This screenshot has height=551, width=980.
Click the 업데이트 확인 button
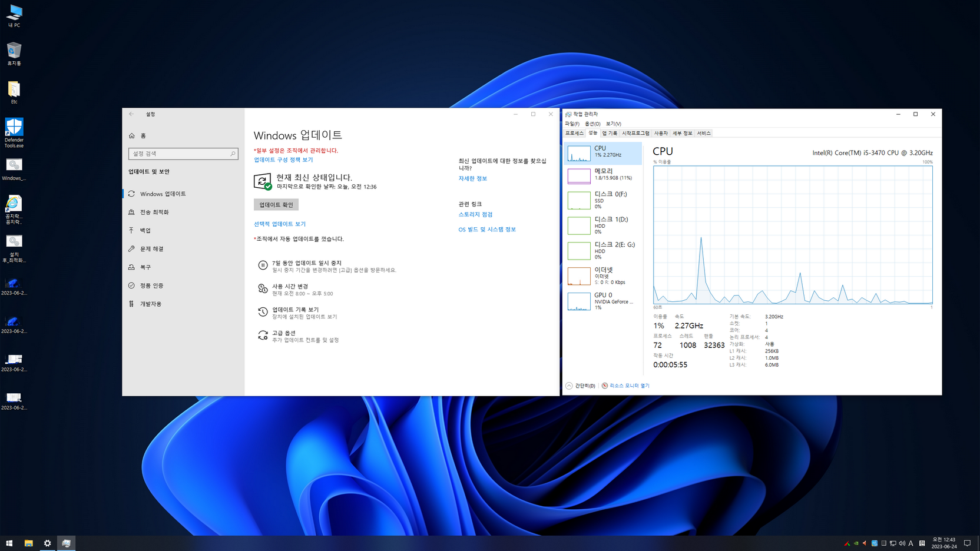(276, 205)
